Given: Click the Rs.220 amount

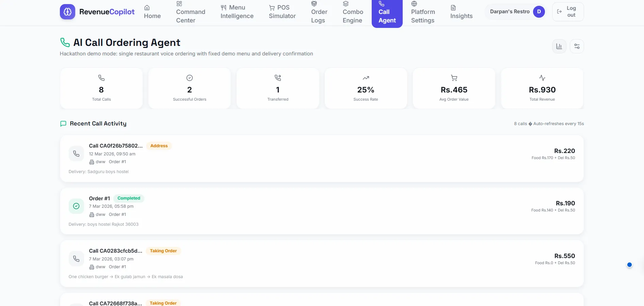Looking at the screenshot, I should (564, 151).
